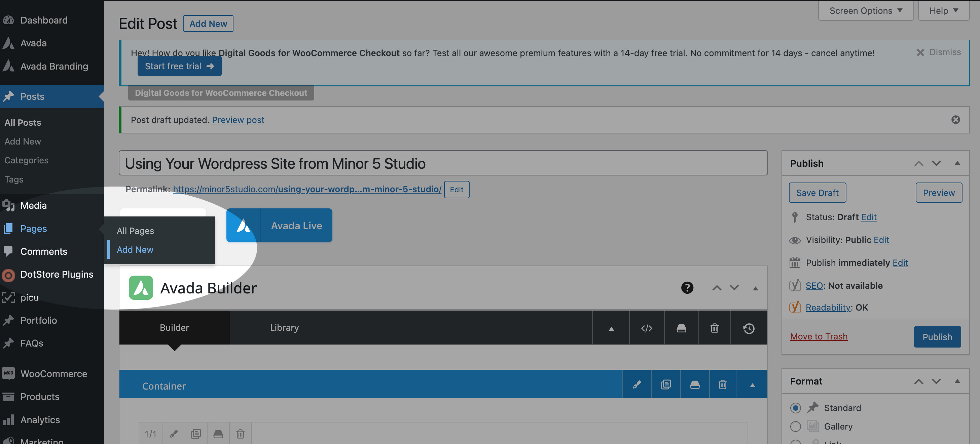Clear builder layout with trash icon
980x444 pixels.
(715, 328)
